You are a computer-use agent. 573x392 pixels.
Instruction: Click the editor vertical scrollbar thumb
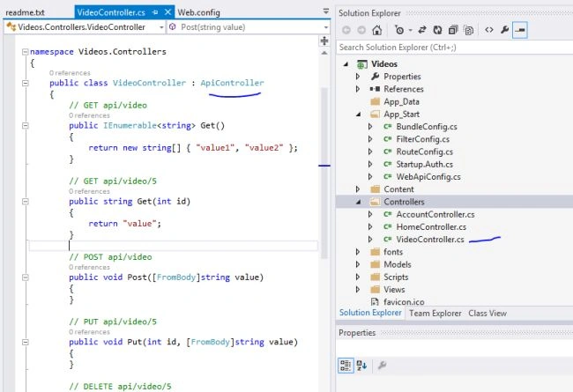pyautogui.click(x=324, y=172)
